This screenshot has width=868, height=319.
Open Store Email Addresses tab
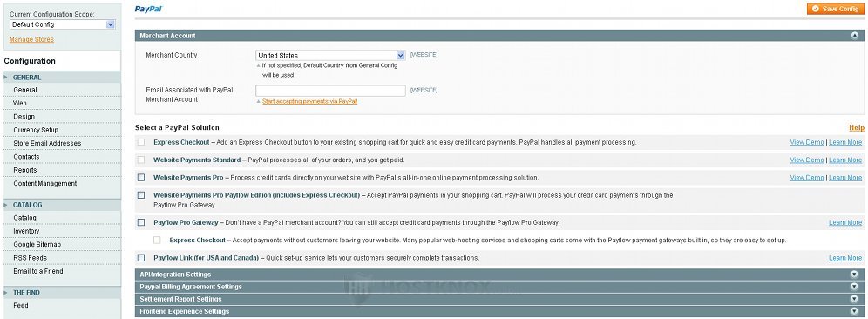(x=62, y=144)
